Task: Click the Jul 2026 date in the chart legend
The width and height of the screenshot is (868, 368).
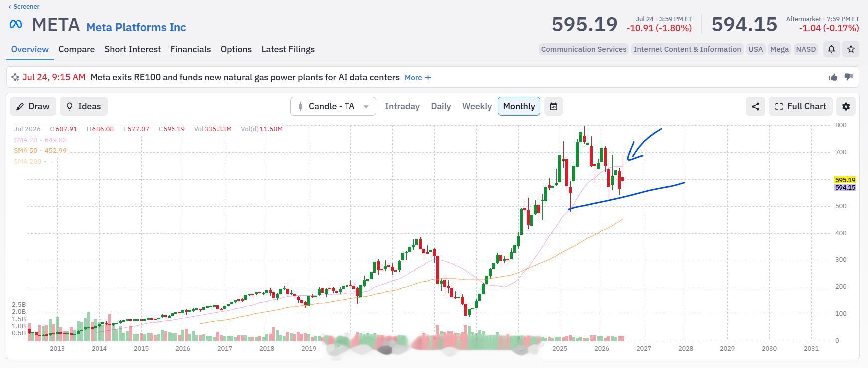Action: click(27, 129)
